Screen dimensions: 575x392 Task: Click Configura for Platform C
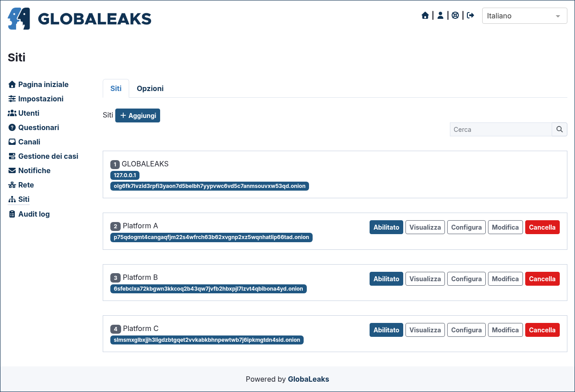[466, 330]
